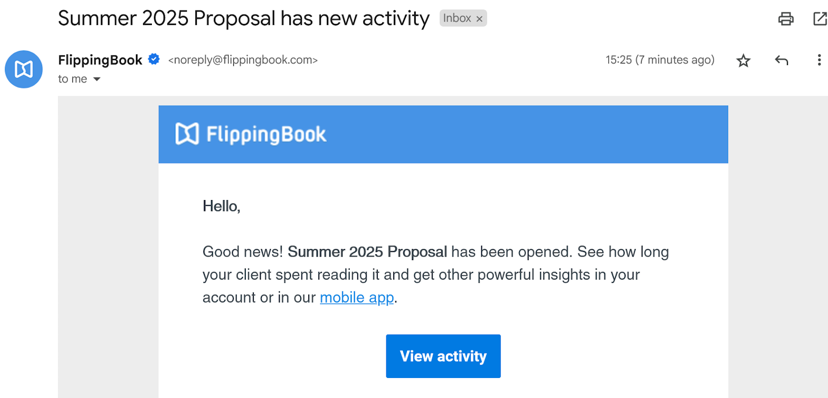
Task: Click the FlippingBook wordmark in blue banner
Action: coord(266,135)
